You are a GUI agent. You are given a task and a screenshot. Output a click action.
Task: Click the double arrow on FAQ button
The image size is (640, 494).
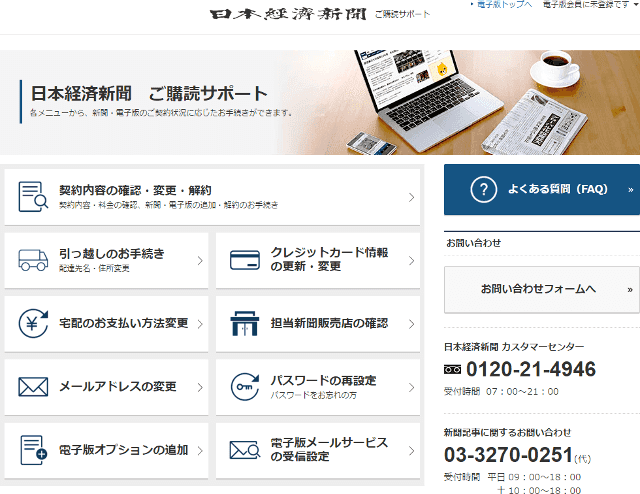point(631,190)
